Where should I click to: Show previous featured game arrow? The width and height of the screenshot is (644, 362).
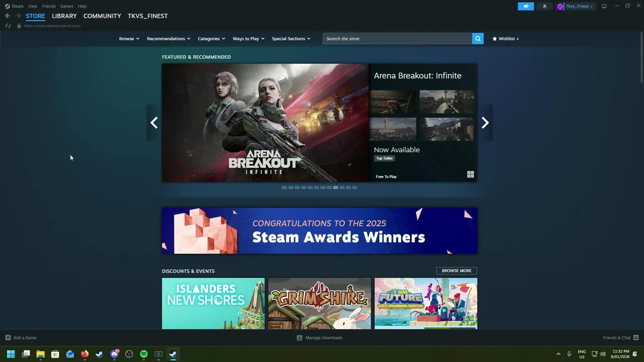(154, 123)
